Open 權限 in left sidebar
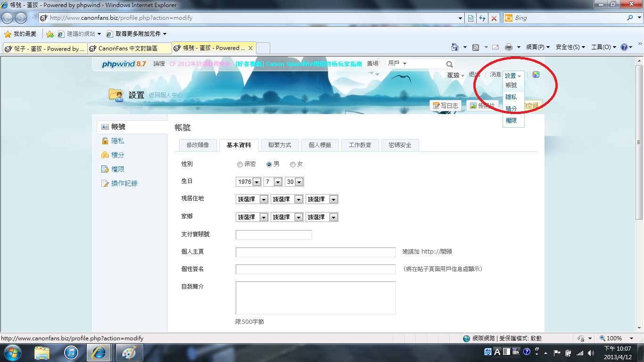644x362 pixels. tap(118, 169)
